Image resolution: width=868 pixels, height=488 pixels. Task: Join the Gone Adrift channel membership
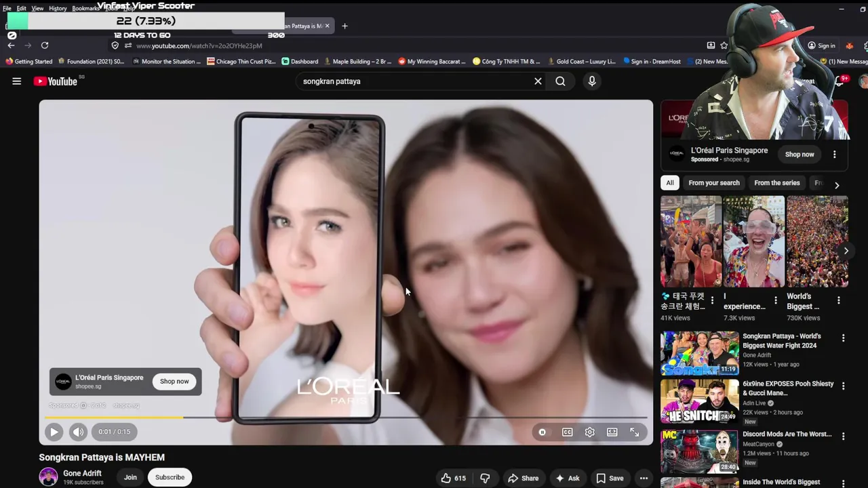[x=130, y=477]
